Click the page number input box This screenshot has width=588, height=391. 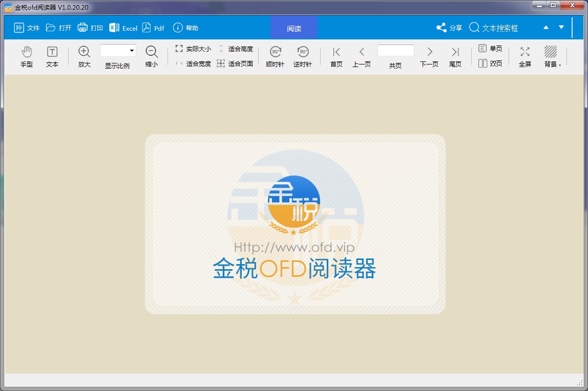395,51
